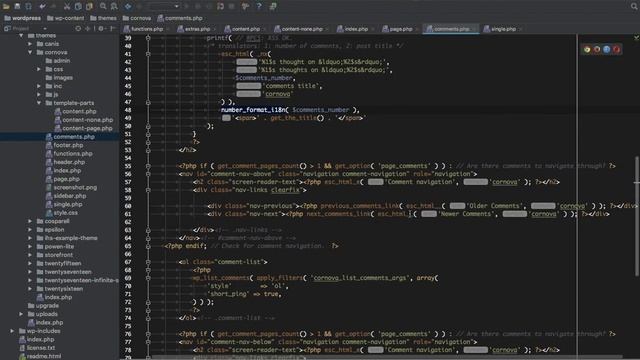The height and width of the screenshot is (360, 640).
Task: Open file in Opera browser icon
Action: (616, 49)
